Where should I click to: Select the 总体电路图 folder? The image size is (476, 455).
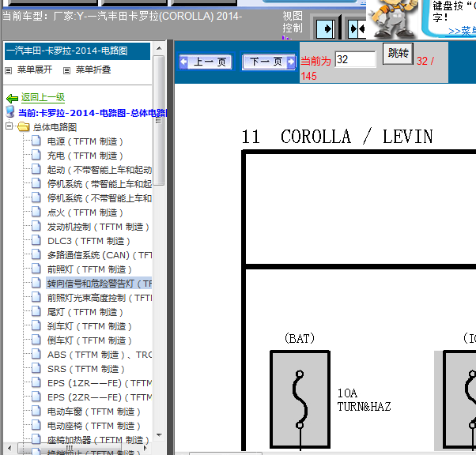(x=55, y=127)
